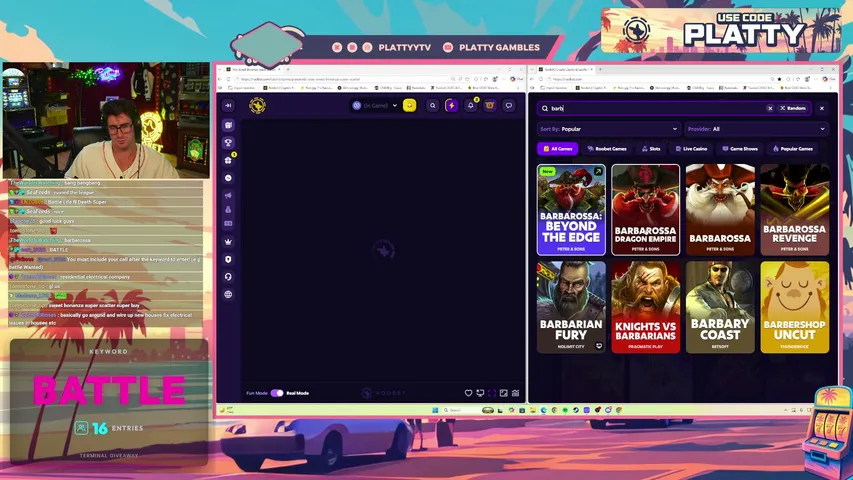
Task: Select the Game Shows category tab
Action: 740,149
